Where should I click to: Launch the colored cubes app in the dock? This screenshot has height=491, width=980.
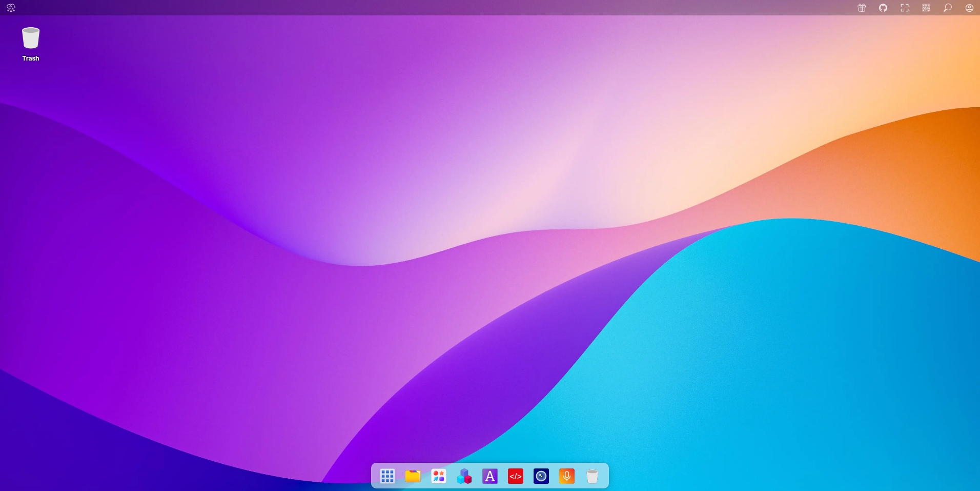(464, 476)
